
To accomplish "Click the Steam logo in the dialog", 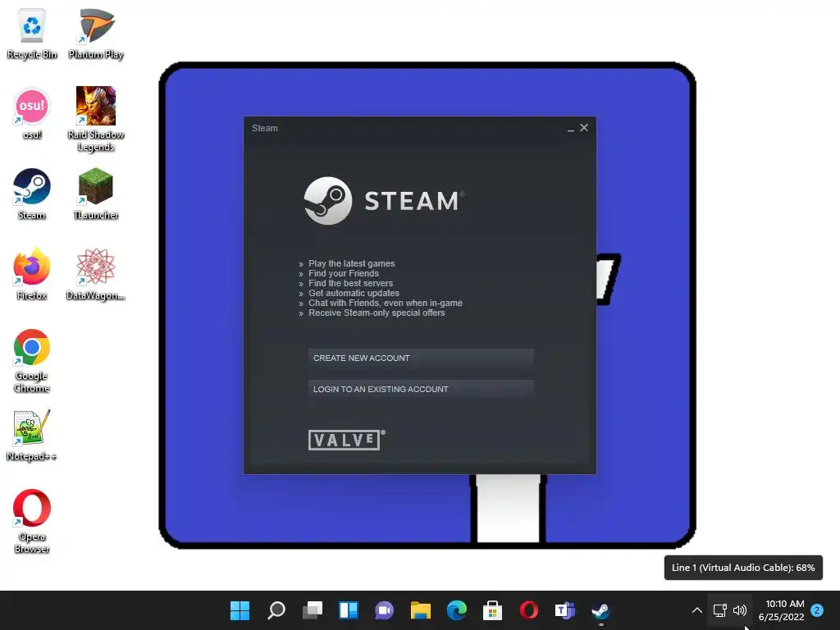I will coord(384,201).
